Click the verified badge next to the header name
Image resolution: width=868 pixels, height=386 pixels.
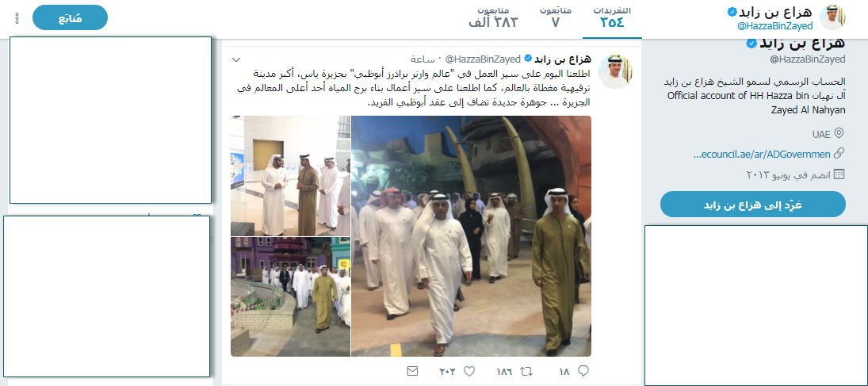click(732, 12)
